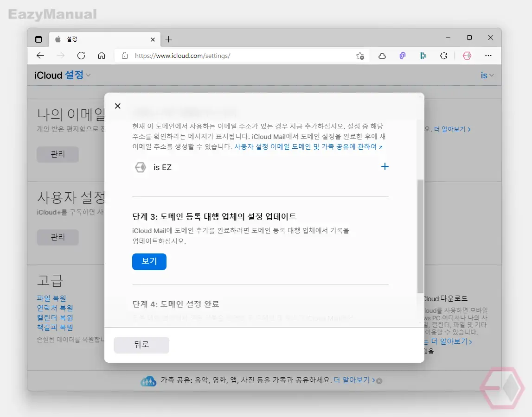532x417 pixels.
Task: Click the disabled forward arrow
Action: (x=60, y=56)
